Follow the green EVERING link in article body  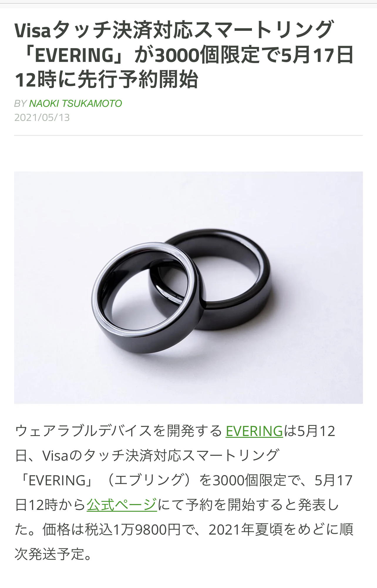[254, 431]
